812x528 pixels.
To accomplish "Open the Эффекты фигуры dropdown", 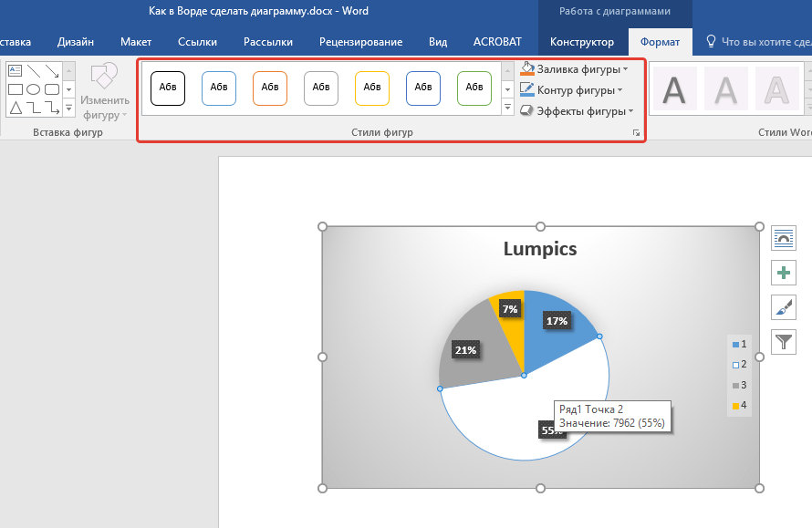I will (629, 111).
